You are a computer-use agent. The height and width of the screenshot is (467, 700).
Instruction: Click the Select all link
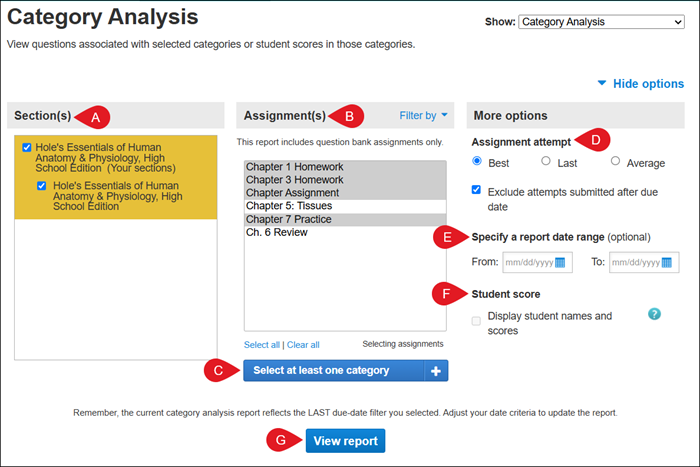click(x=261, y=345)
